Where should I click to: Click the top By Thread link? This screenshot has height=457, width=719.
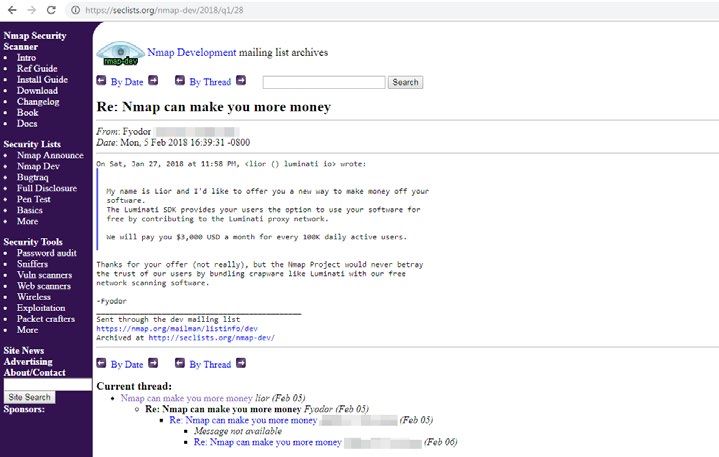tap(210, 82)
